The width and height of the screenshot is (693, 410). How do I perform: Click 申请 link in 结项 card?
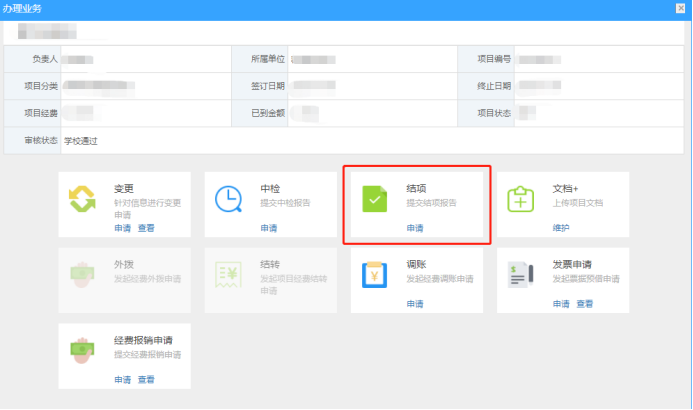414,228
